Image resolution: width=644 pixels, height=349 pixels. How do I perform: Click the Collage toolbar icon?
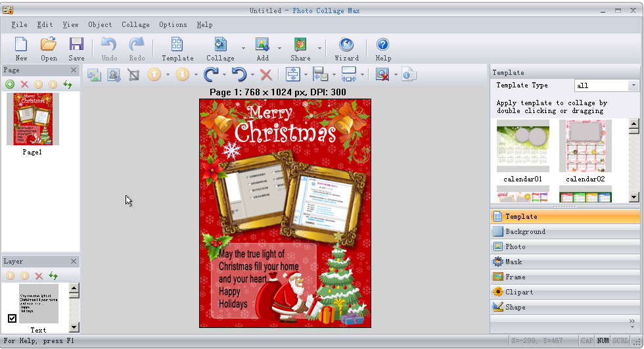pos(220,44)
